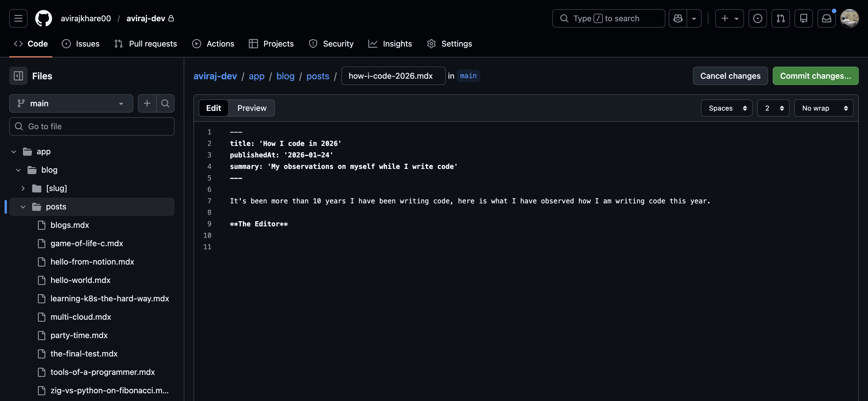This screenshot has height=401, width=868.
Task: Expand the [slug] folder
Action: click(x=23, y=188)
